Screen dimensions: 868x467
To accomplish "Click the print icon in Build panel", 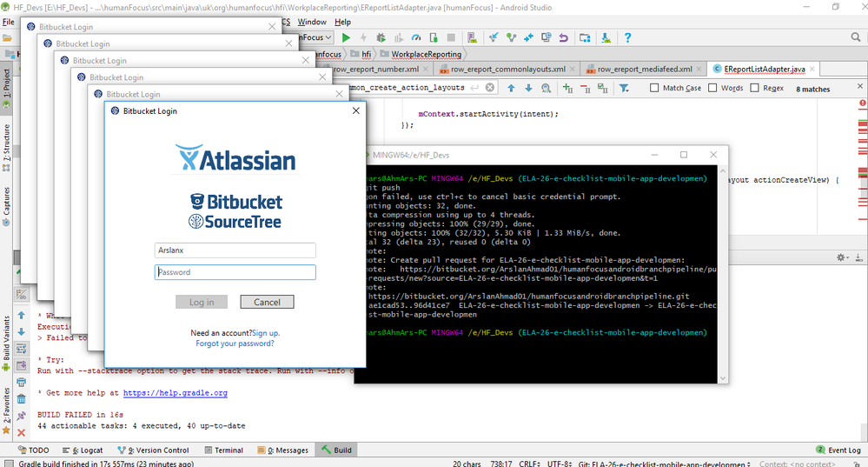I will point(21,384).
